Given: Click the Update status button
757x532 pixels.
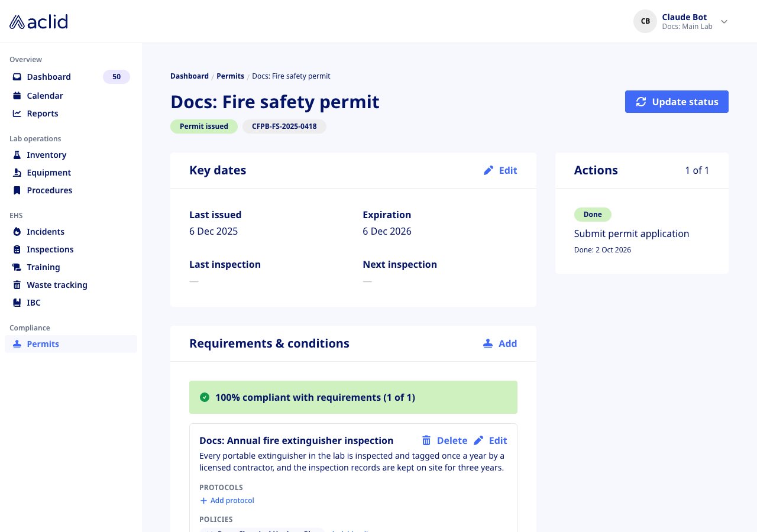Looking at the screenshot, I should 677,102.
